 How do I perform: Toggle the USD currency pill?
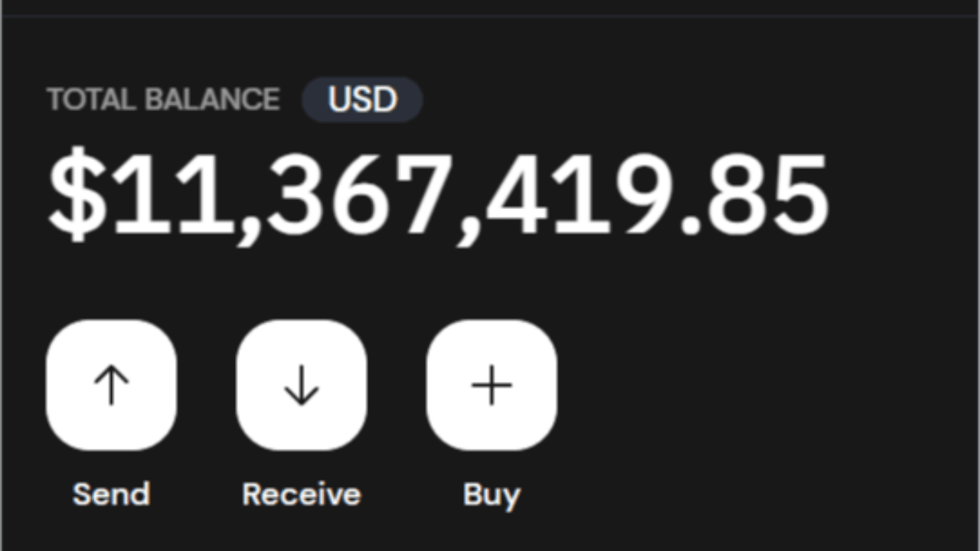362,99
